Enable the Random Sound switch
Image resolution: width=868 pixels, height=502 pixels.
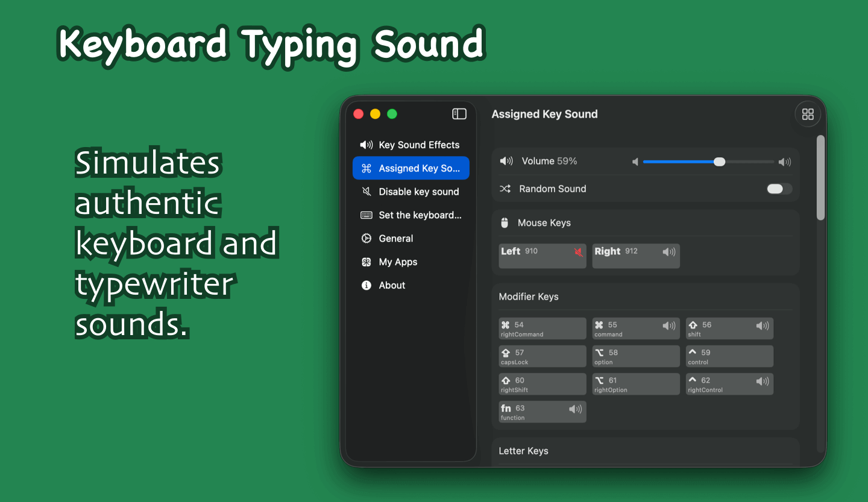(779, 189)
